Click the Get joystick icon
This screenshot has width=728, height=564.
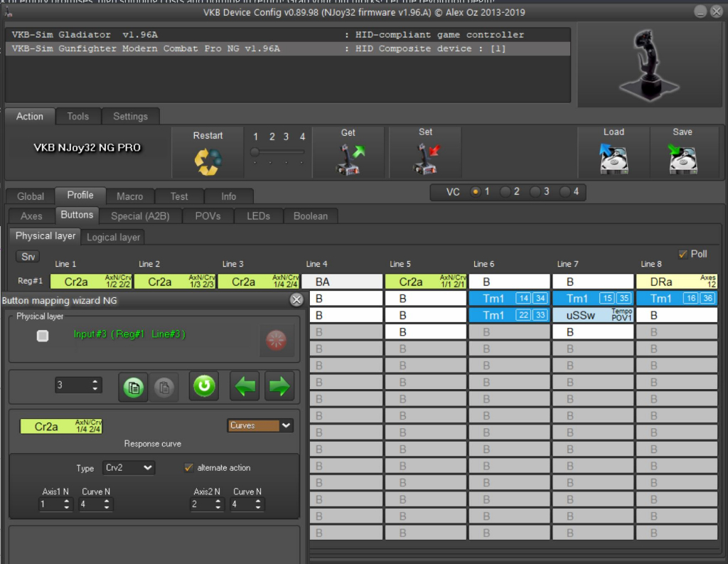point(350,159)
